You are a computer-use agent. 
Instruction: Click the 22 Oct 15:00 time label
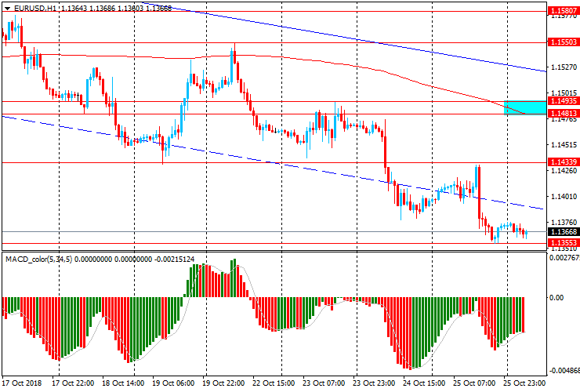point(274,383)
